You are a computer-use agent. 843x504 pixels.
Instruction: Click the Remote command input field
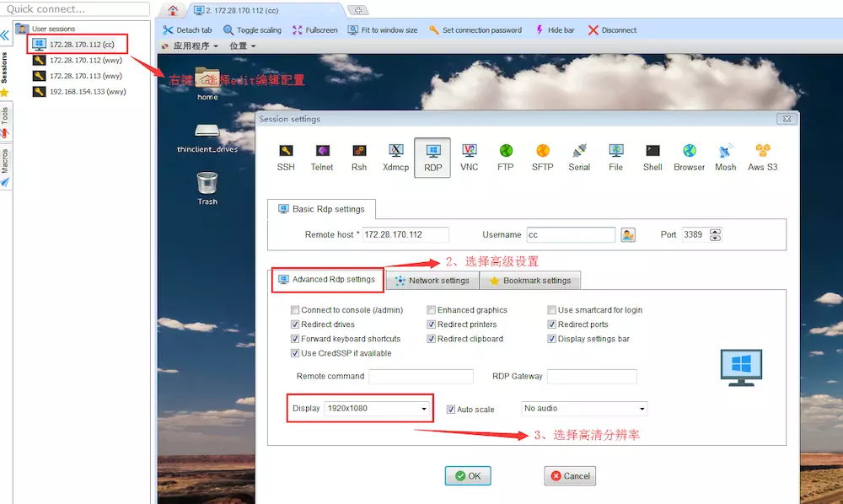tap(421, 377)
